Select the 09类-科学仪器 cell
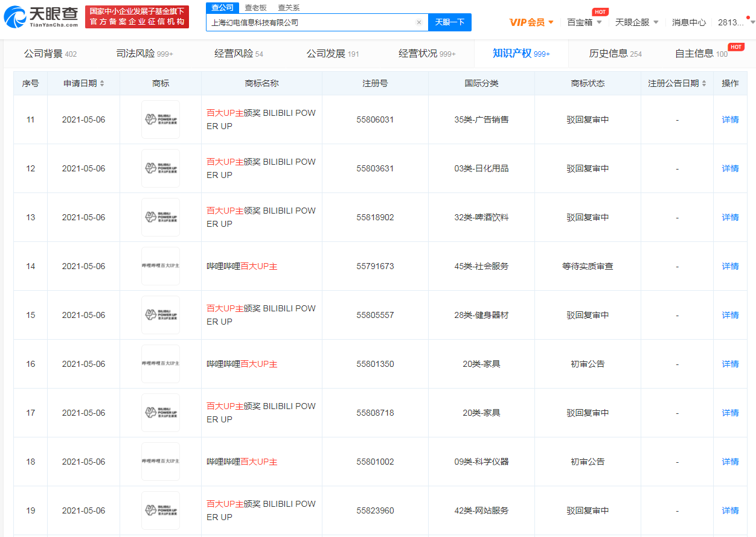 click(x=481, y=462)
